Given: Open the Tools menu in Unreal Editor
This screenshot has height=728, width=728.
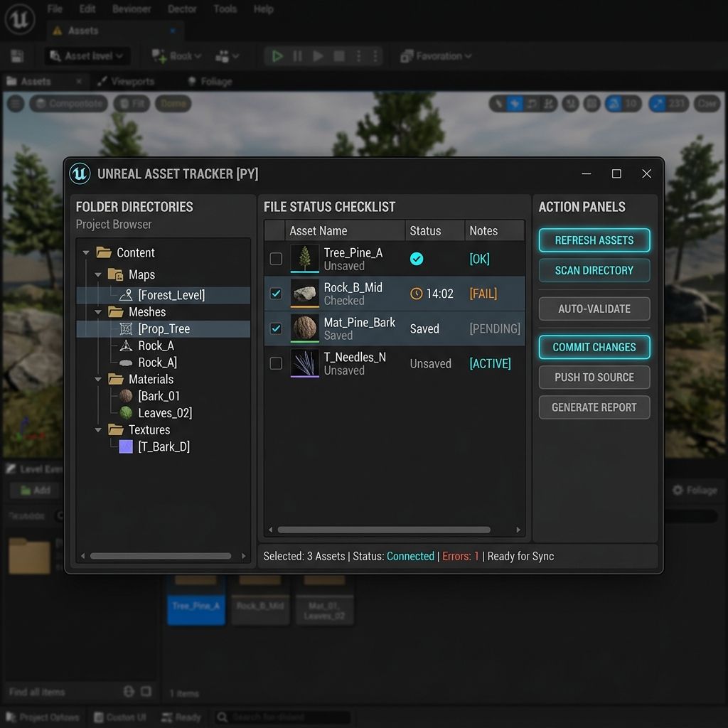Looking at the screenshot, I should tap(225, 9).
